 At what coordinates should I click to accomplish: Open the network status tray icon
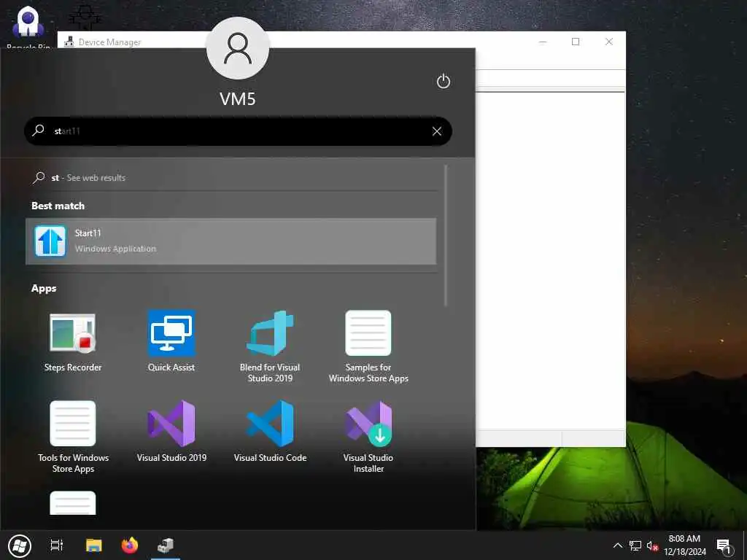[635, 545]
